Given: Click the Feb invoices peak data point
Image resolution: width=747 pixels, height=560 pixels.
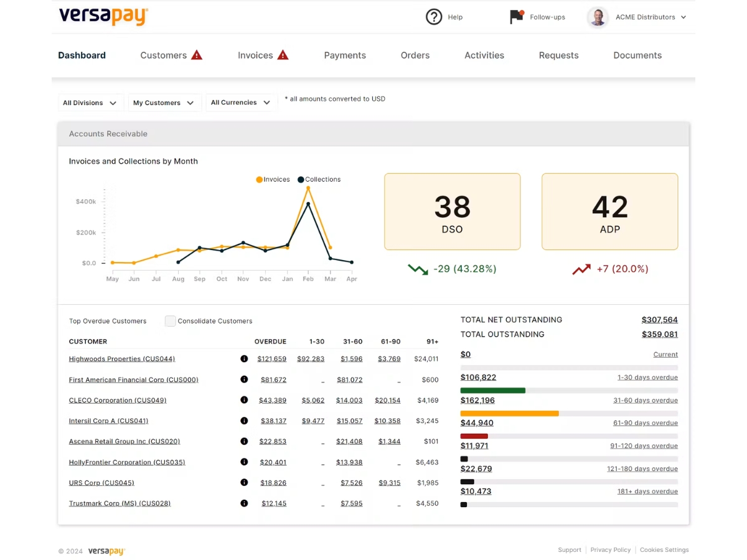Looking at the screenshot, I should click(308, 187).
